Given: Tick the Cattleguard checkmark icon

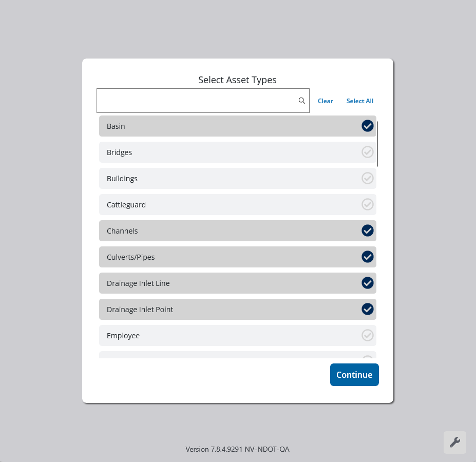Looking at the screenshot, I should click(x=367, y=204).
